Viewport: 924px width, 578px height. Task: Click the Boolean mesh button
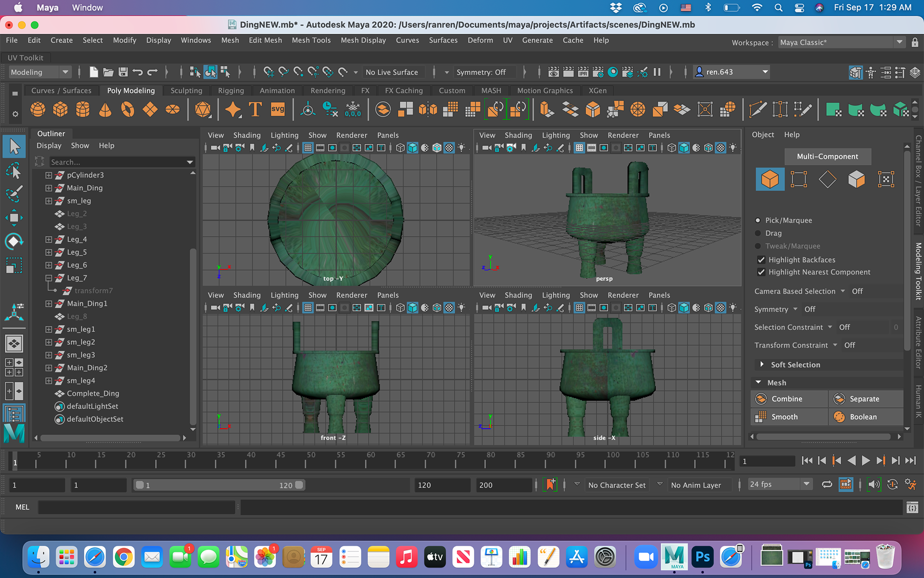pyautogui.click(x=866, y=417)
